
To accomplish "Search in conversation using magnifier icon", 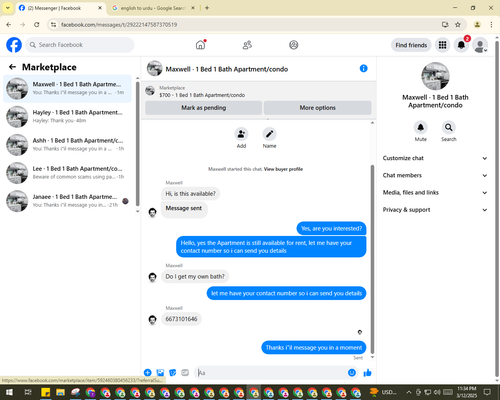I will 449,127.
